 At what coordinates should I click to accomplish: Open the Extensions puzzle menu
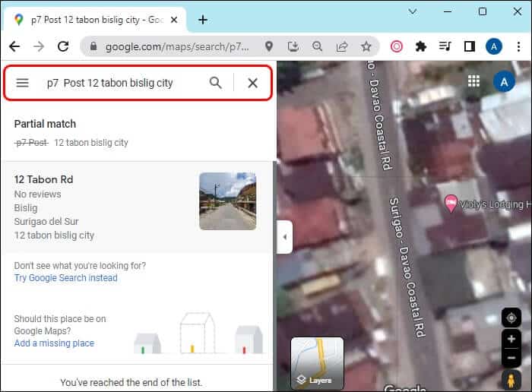pos(421,46)
